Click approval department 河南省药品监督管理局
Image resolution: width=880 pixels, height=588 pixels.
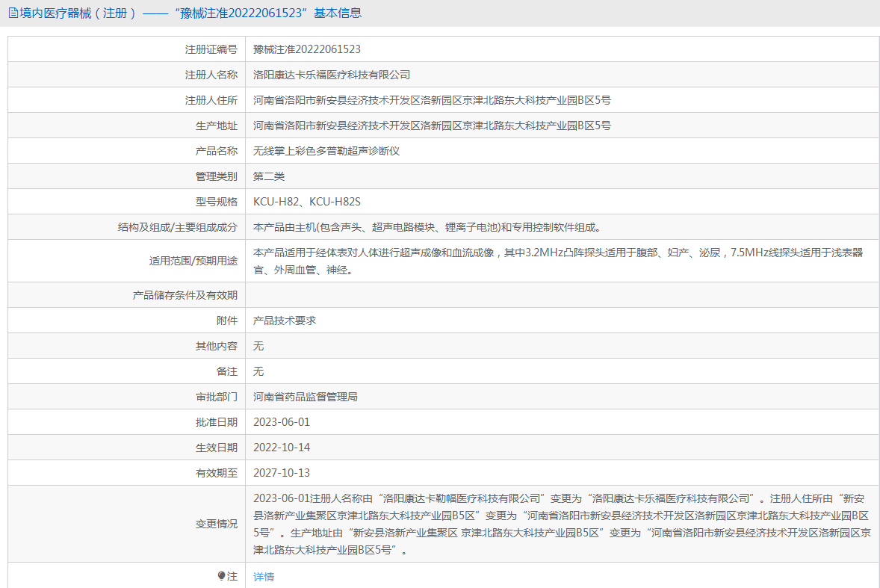pos(306,397)
